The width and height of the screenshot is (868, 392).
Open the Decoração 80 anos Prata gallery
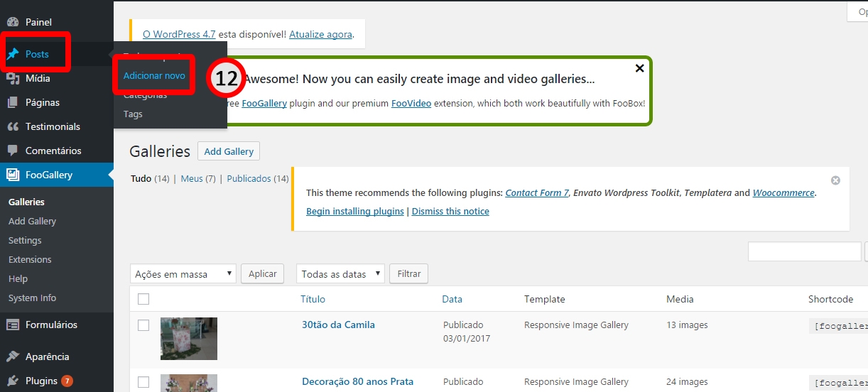tap(357, 381)
